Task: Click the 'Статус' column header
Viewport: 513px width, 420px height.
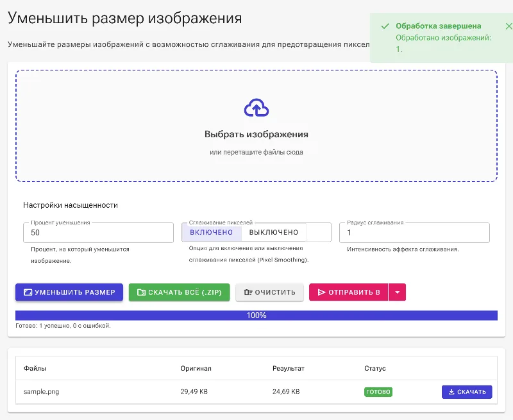Action: click(375, 368)
